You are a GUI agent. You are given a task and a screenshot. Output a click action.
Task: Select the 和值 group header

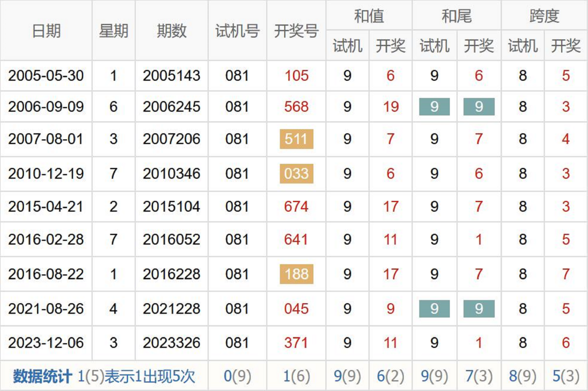tap(368, 16)
